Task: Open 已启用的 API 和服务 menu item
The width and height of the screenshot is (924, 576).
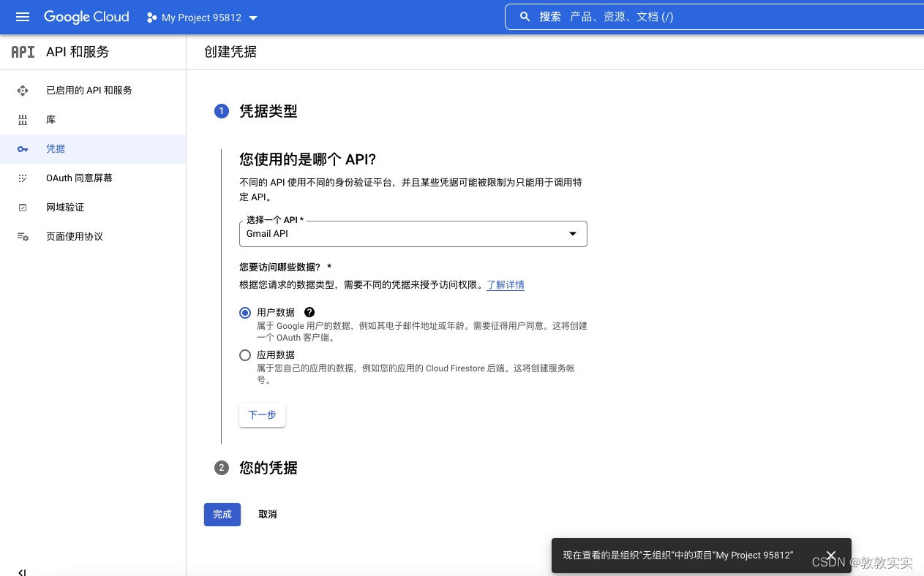Action: pos(89,91)
